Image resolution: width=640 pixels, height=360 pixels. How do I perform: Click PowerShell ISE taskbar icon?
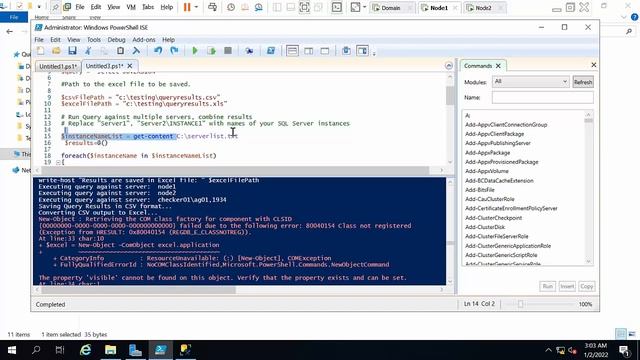pyautogui.click(x=160, y=350)
